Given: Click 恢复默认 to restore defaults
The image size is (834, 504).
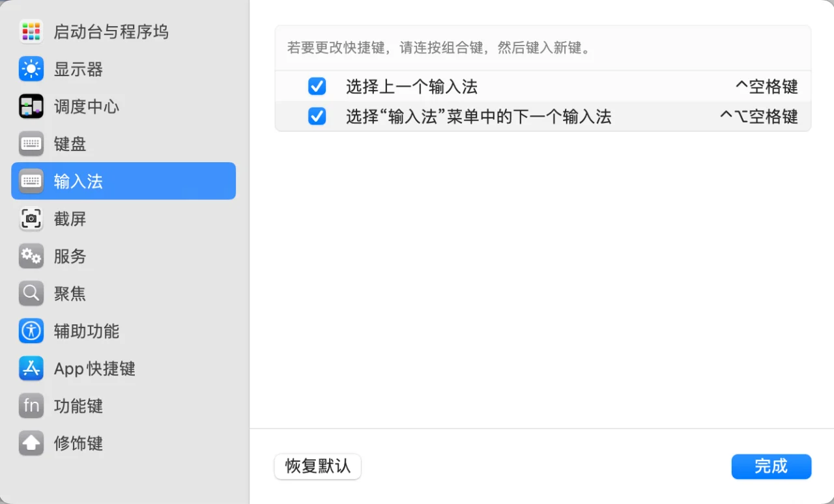Looking at the screenshot, I should [317, 466].
